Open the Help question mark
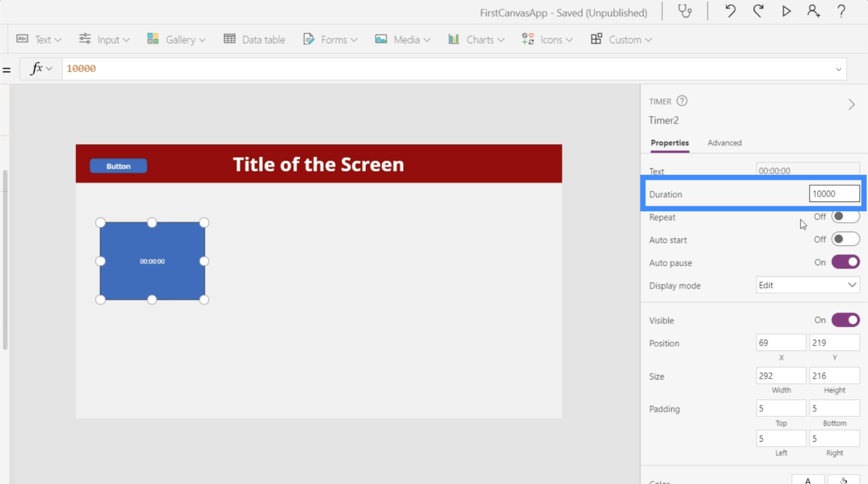 point(841,11)
